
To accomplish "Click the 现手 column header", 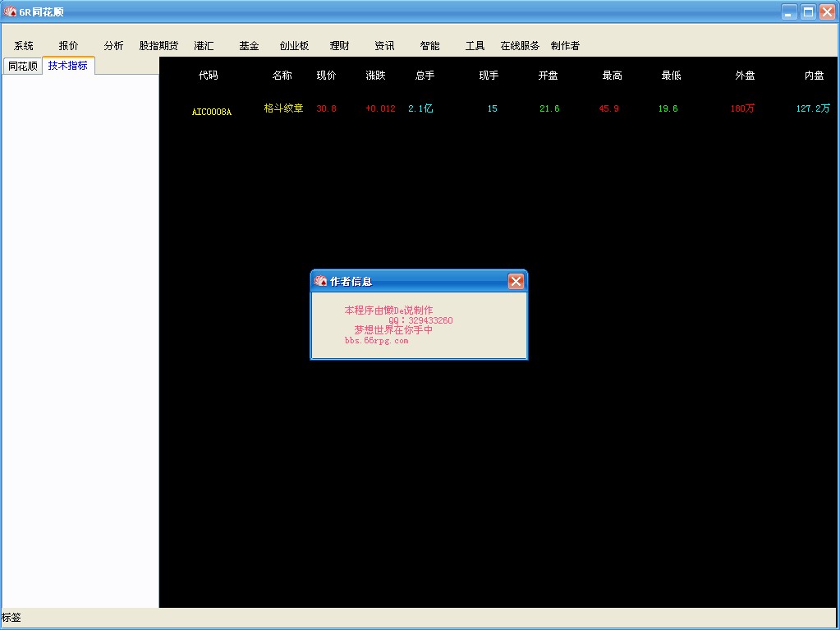I will tap(489, 76).
